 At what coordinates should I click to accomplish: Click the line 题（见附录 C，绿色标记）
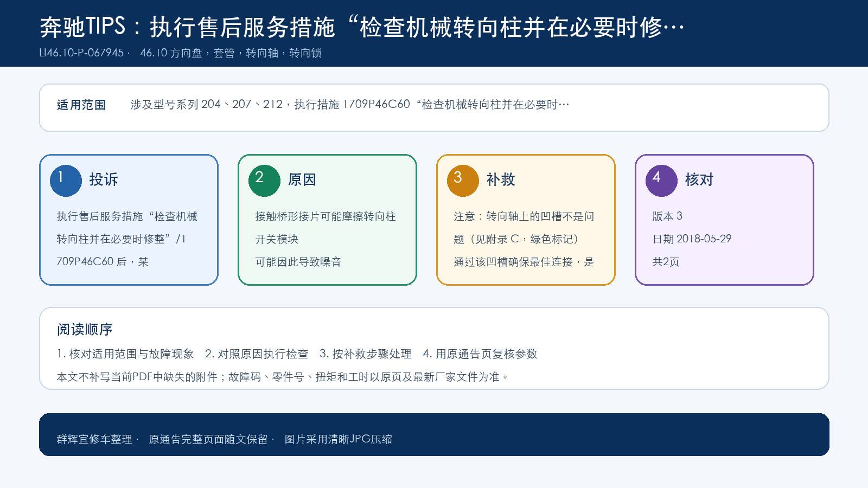(x=516, y=239)
